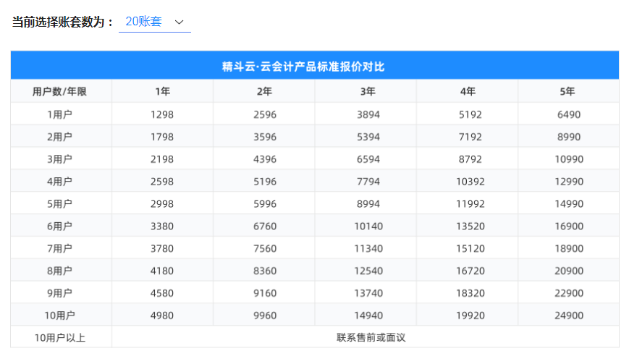
Task: Select price 10140 in the 6用户 row
Action: (x=368, y=227)
